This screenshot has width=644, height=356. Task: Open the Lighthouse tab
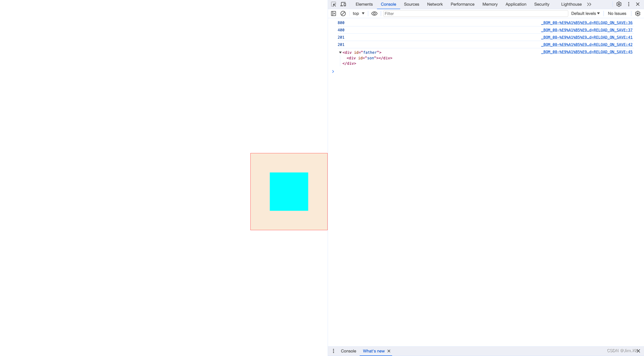point(571,4)
